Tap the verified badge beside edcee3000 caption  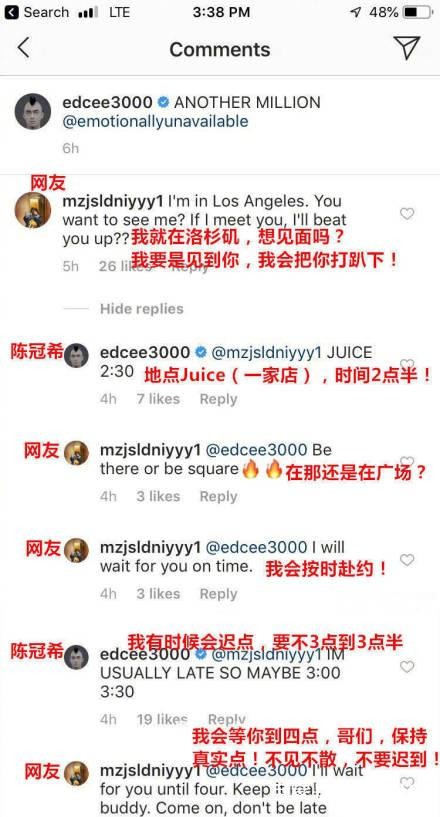tap(163, 102)
